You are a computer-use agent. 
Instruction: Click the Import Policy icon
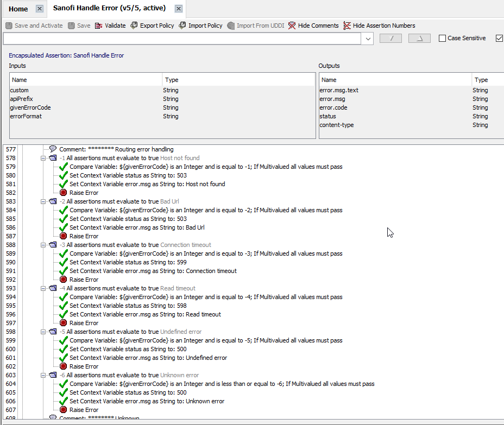[182, 26]
